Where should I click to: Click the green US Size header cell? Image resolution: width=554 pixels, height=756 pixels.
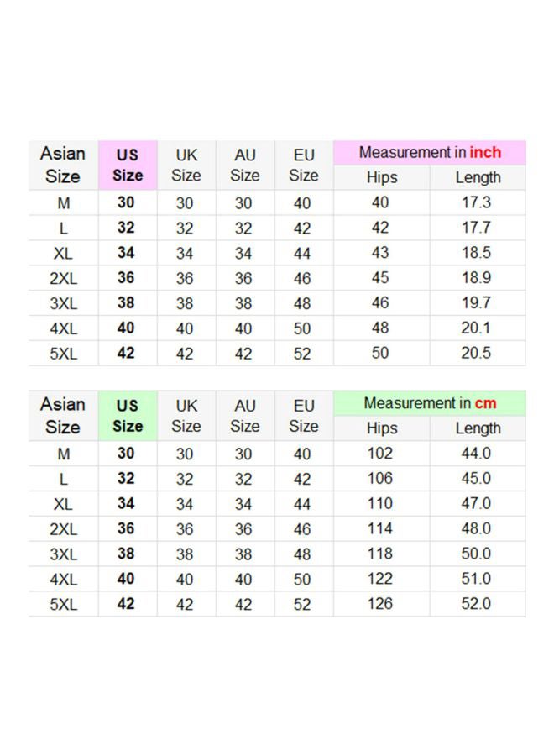(128, 416)
